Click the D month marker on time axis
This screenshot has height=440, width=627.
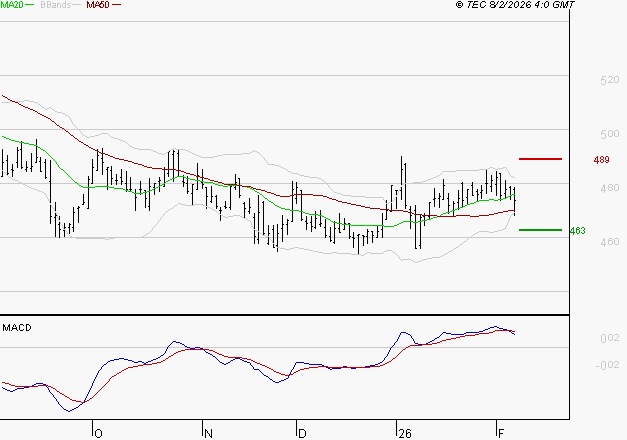[x=302, y=434]
